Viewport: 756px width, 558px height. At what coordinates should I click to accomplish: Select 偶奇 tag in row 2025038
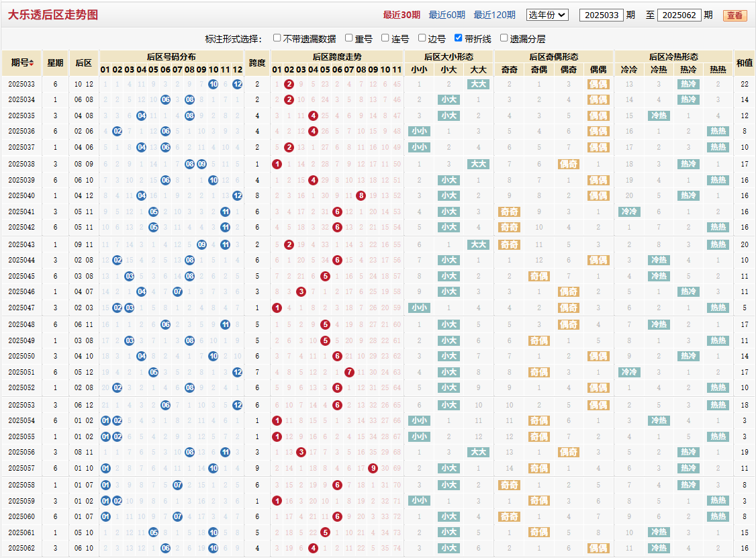coord(569,164)
